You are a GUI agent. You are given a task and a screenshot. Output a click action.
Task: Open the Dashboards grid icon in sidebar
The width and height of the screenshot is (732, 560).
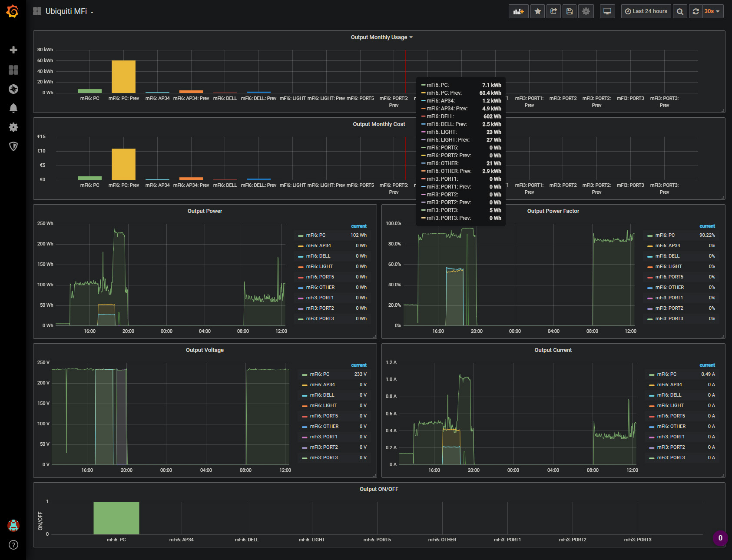(x=13, y=70)
